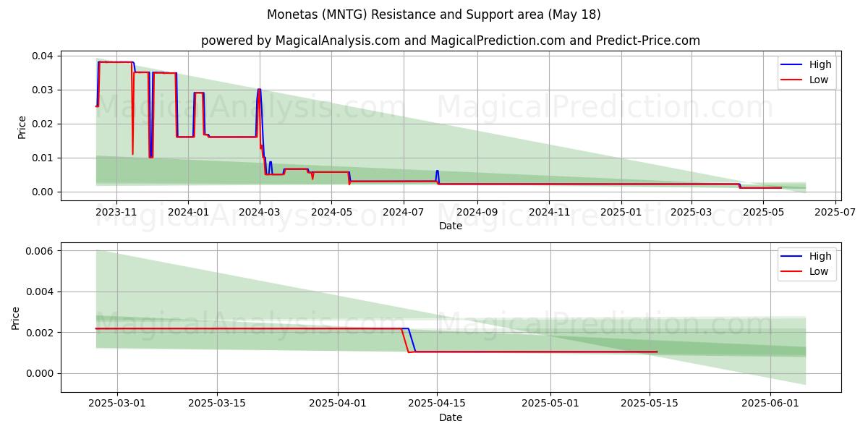Click the bottom chart x-axis label '2025-05-01'

(x=550, y=404)
